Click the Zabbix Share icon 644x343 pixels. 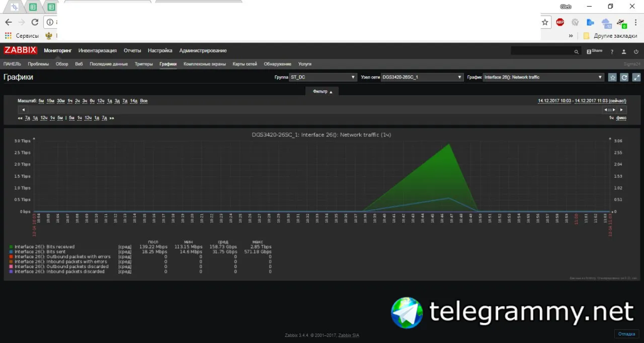click(594, 51)
